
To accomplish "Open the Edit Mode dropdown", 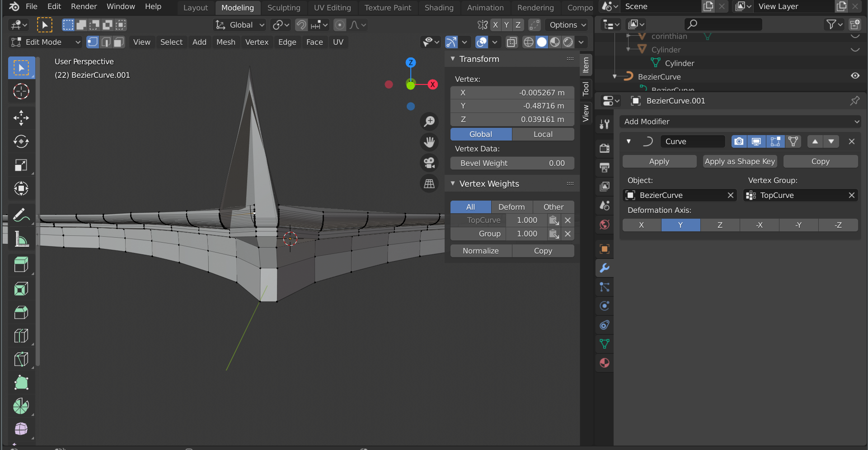I will click(x=45, y=42).
